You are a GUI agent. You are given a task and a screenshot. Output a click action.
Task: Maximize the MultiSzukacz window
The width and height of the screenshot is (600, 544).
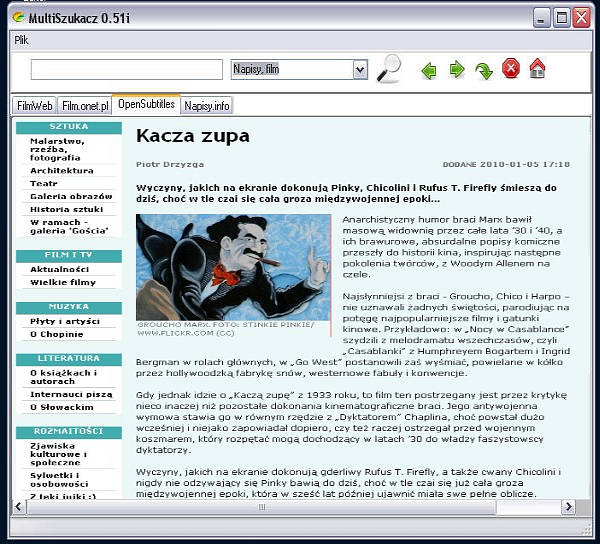tap(562, 18)
